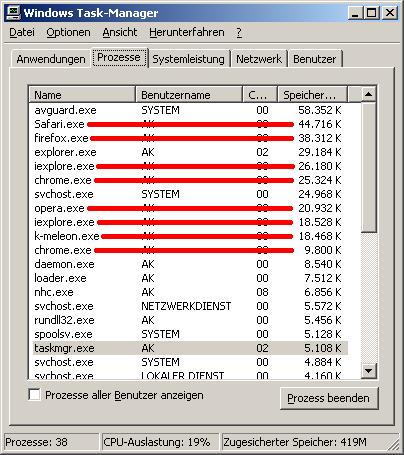The image size is (404, 455).
Task: Switch to the Netzwerk tab
Action: coord(259,59)
